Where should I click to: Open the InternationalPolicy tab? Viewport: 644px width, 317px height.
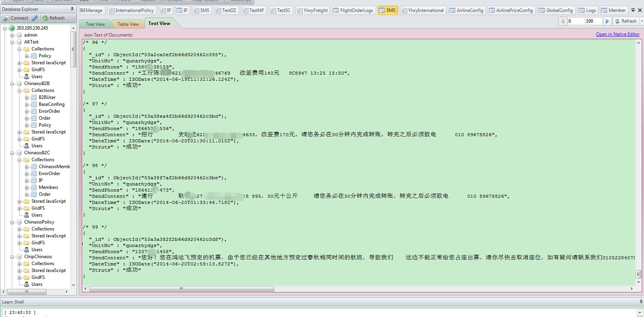click(x=132, y=10)
